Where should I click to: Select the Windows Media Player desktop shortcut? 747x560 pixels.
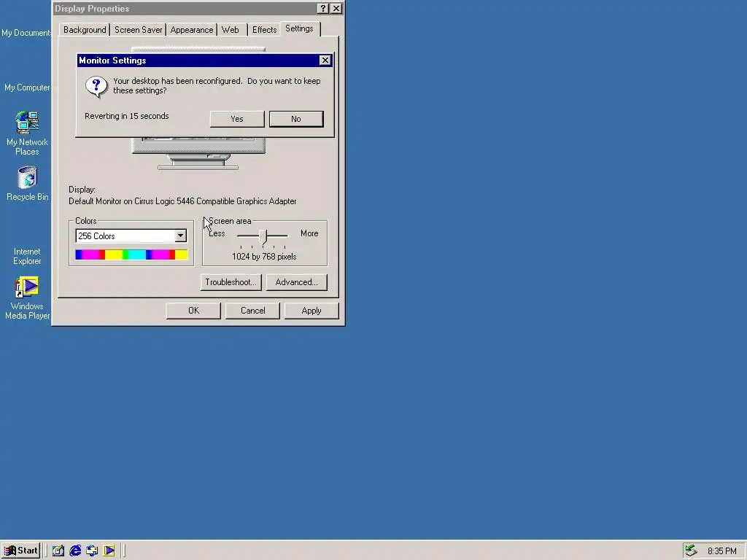click(27, 298)
